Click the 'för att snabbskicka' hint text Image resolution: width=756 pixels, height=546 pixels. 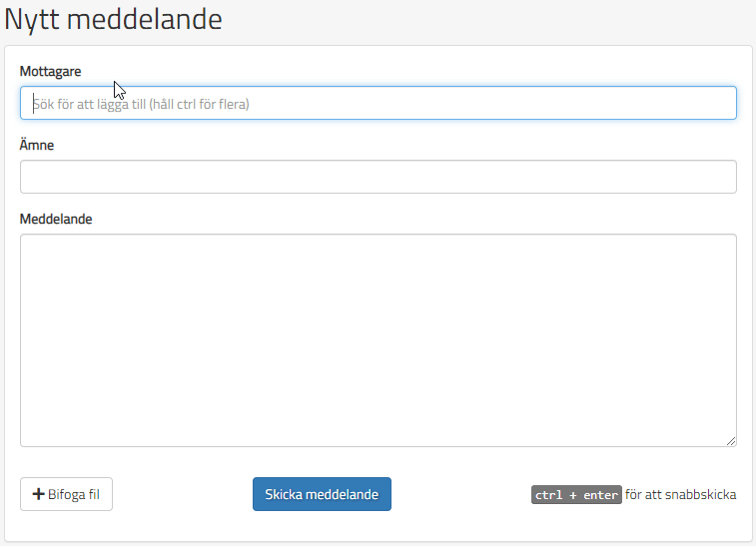coord(681,495)
